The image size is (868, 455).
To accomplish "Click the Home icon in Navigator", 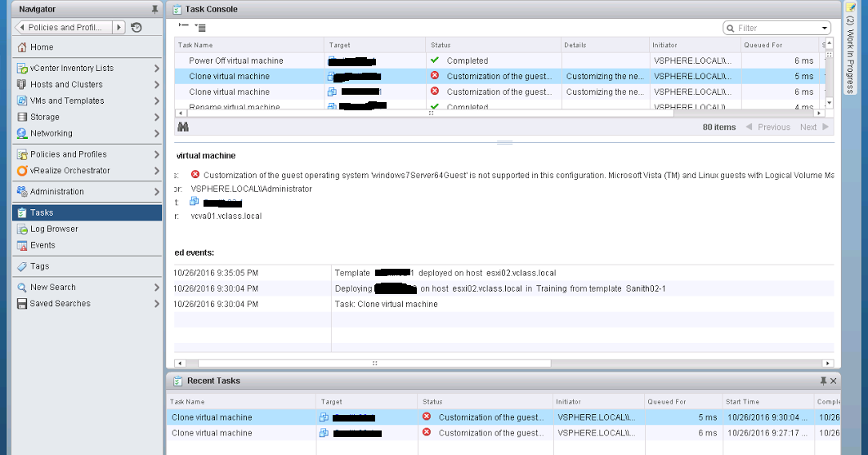I will pos(22,47).
